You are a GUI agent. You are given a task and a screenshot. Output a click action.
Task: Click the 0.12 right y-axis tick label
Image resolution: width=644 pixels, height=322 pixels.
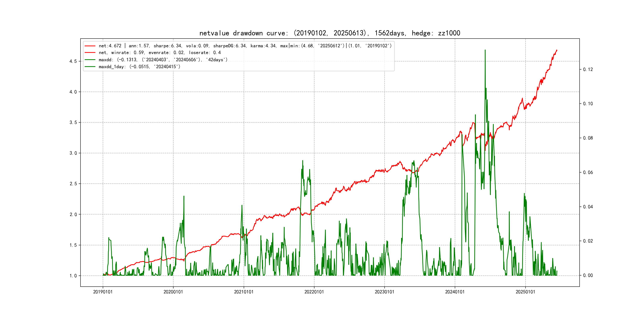coord(588,70)
